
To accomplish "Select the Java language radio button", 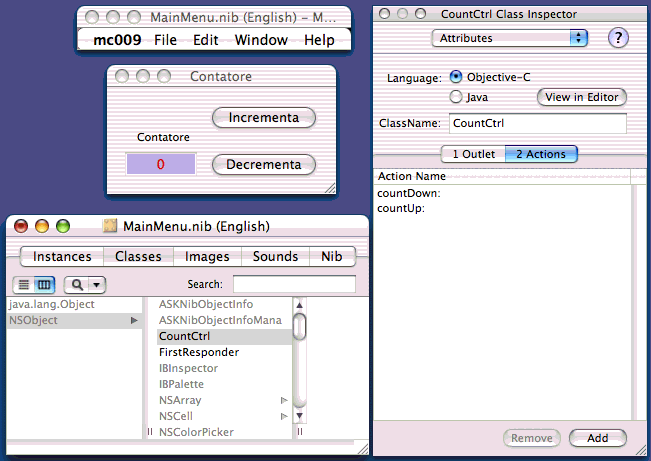I will [456, 97].
